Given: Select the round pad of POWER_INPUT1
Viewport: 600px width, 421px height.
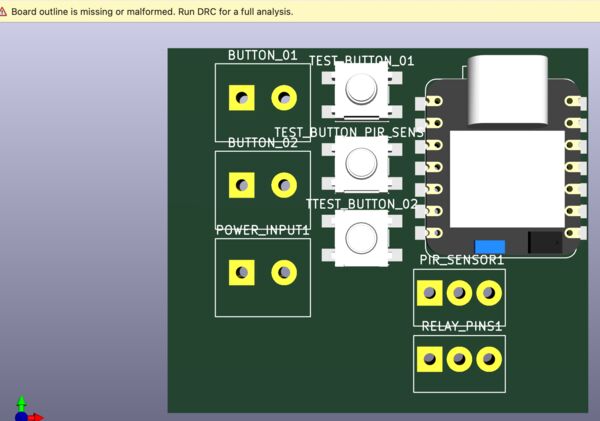Looking at the screenshot, I should tap(284, 273).
